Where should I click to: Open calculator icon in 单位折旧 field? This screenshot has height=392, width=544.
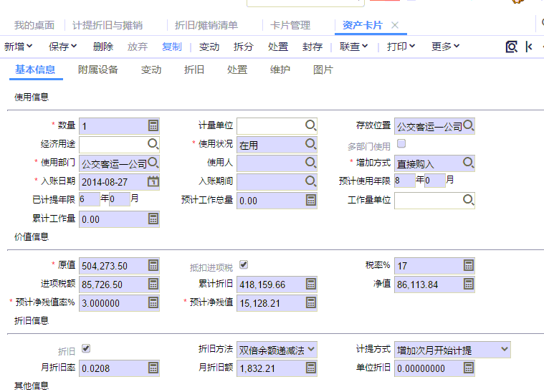pos(468,368)
